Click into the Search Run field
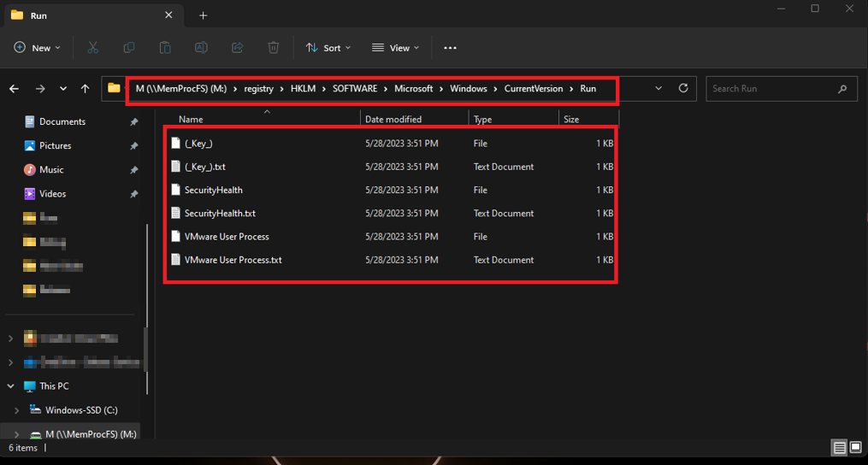 (x=770, y=88)
